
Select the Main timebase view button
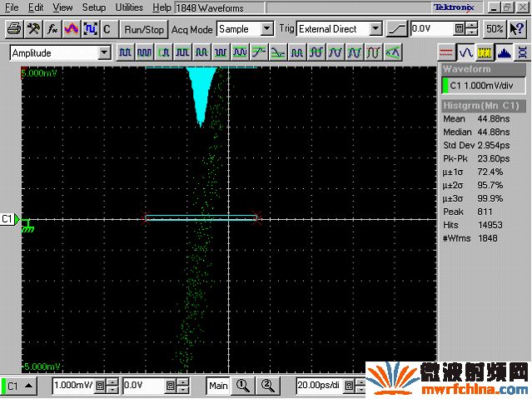(x=218, y=386)
